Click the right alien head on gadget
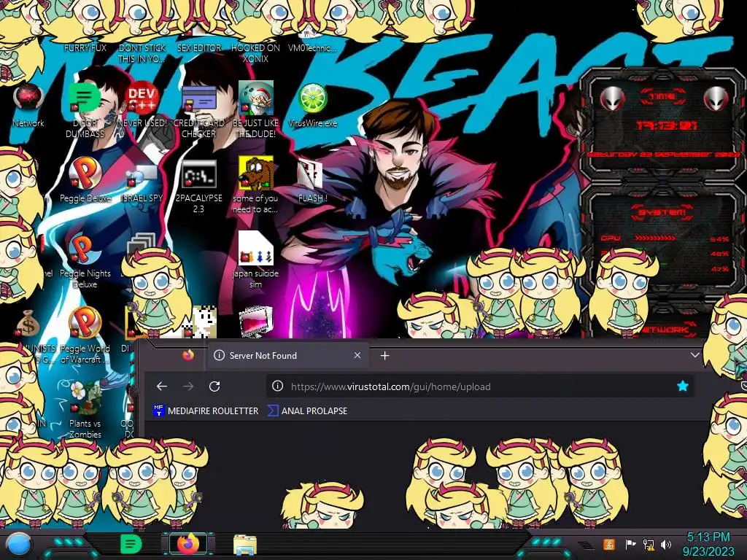 click(x=716, y=98)
